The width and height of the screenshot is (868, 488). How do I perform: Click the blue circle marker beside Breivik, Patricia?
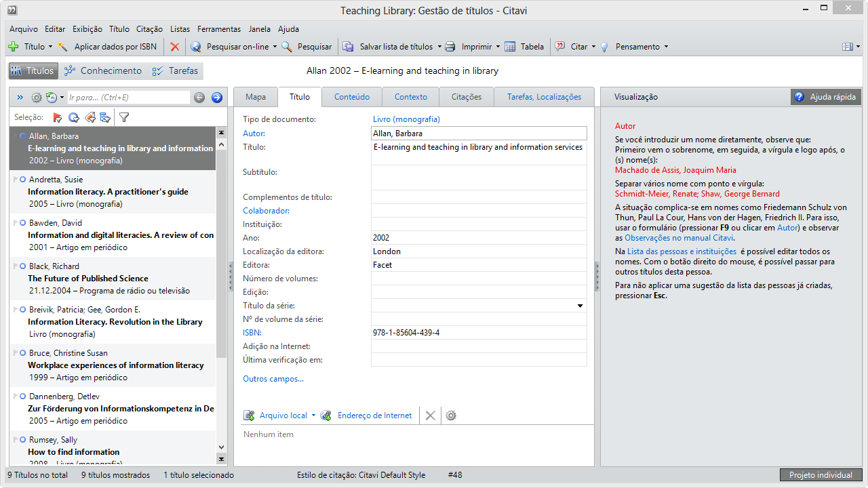22,310
